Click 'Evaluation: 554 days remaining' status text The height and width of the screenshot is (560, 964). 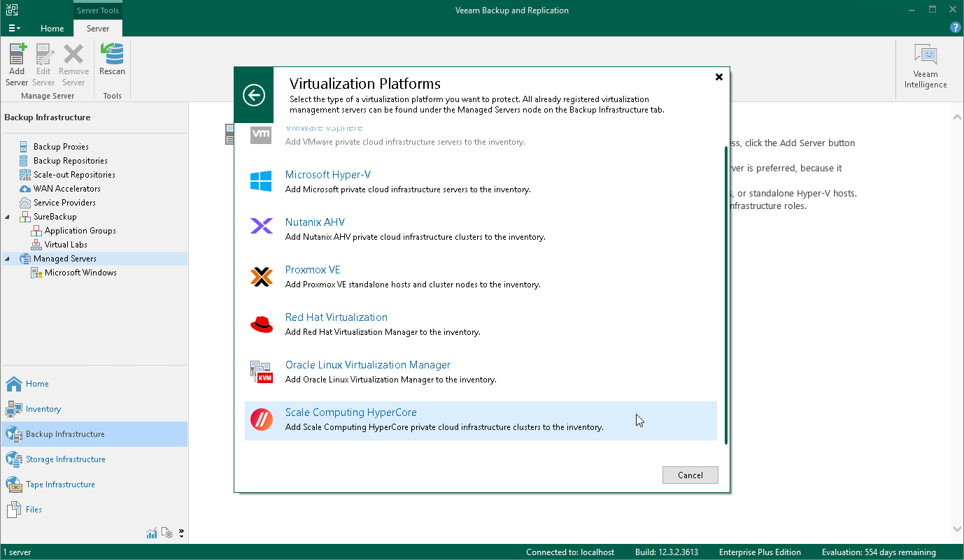pyautogui.click(x=879, y=552)
